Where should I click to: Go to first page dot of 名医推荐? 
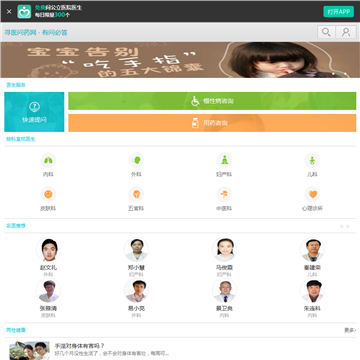click(x=341, y=226)
